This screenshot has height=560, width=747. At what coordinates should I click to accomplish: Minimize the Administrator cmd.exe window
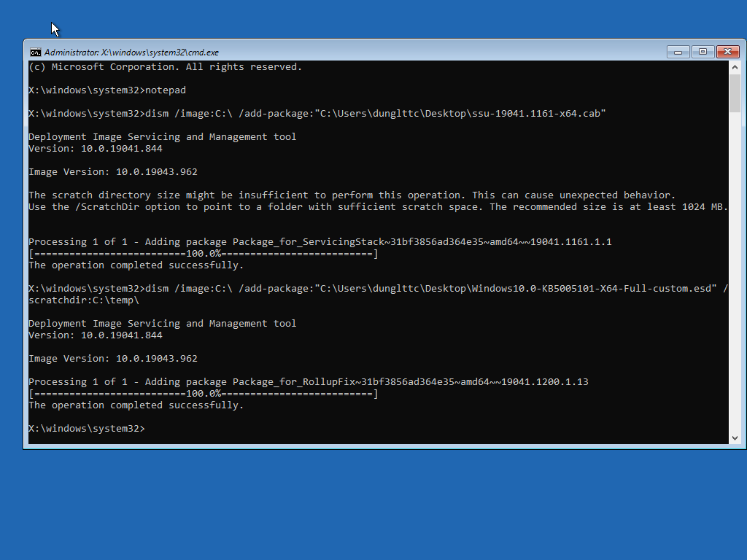(678, 52)
